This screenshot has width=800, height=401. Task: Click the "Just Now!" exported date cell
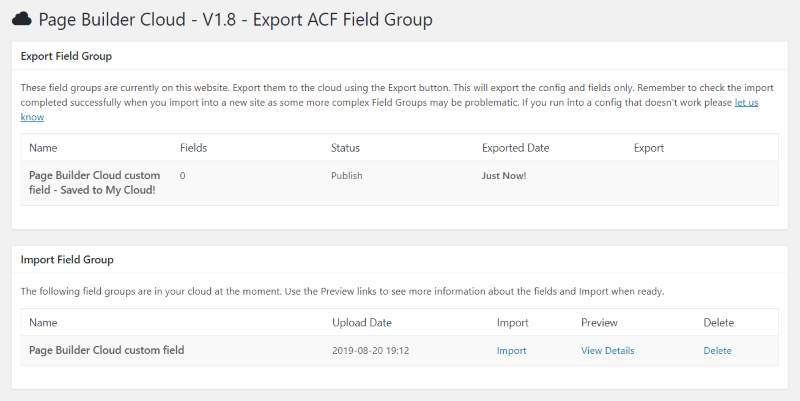(x=504, y=176)
